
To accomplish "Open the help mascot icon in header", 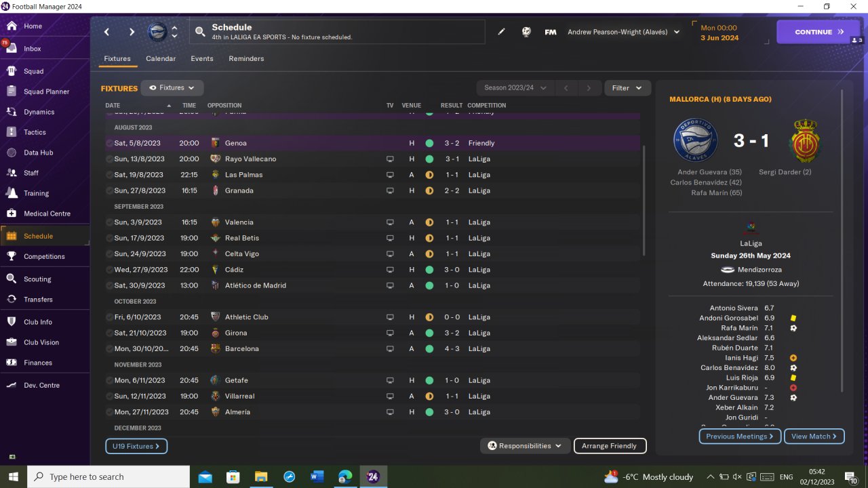I will (x=526, y=32).
